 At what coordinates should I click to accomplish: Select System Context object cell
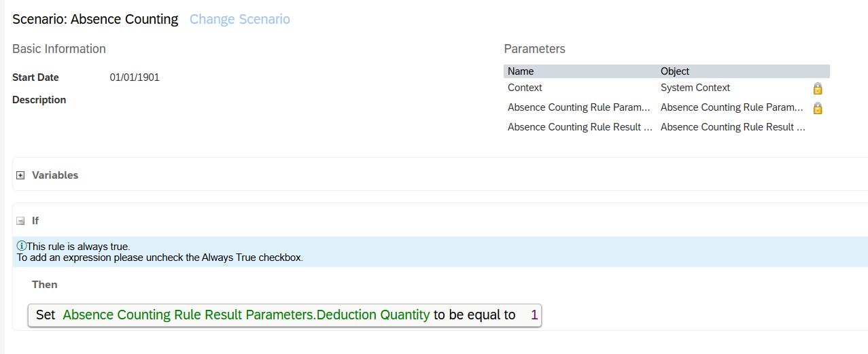click(695, 88)
